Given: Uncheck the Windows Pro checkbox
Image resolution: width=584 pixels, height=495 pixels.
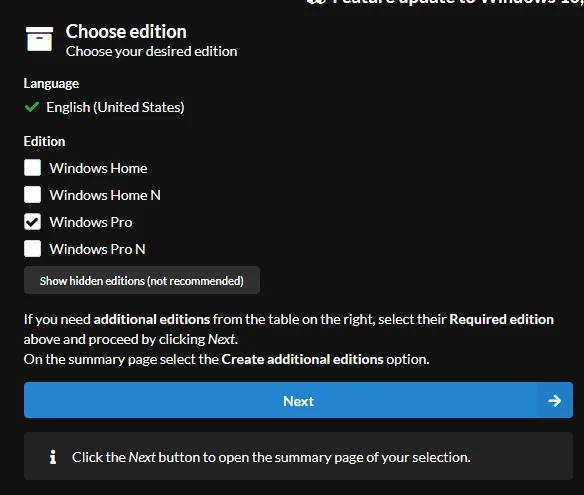Looking at the screenshot, I should (32, 222).
